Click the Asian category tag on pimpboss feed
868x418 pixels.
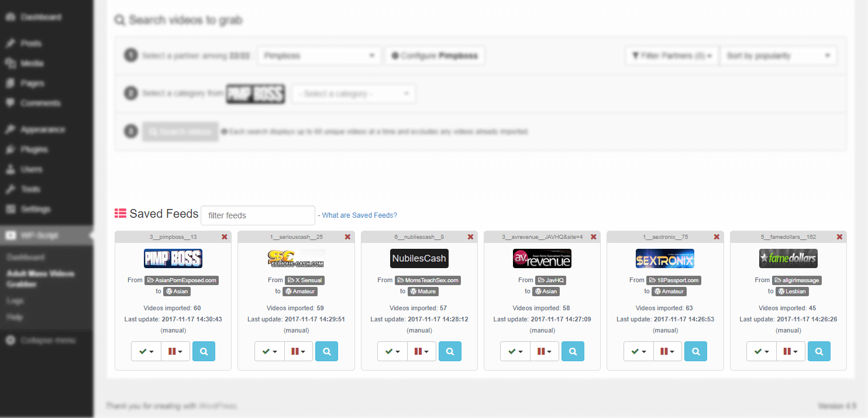pos(177,291)
